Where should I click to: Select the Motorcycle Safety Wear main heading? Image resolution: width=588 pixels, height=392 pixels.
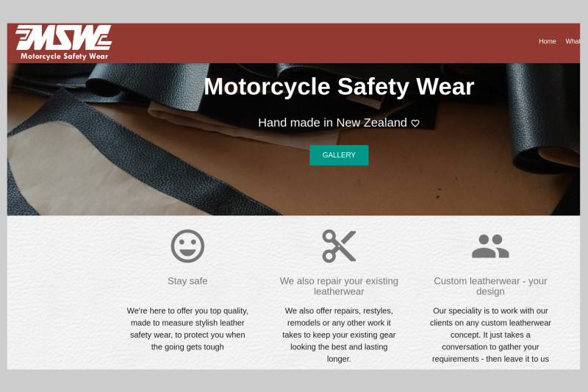(x=339, y=86)
